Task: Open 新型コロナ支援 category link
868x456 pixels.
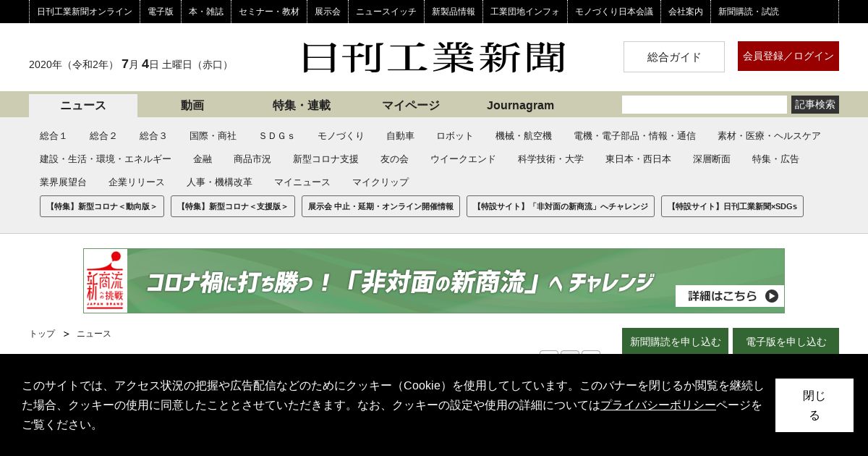Action: click(x=325, y=159)
